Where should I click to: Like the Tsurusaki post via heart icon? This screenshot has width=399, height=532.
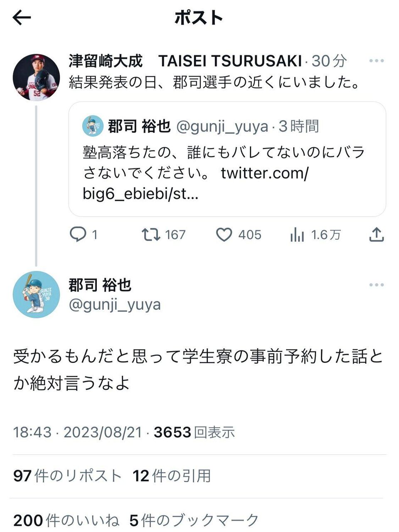pyautogui.click(x=224, y=235)
